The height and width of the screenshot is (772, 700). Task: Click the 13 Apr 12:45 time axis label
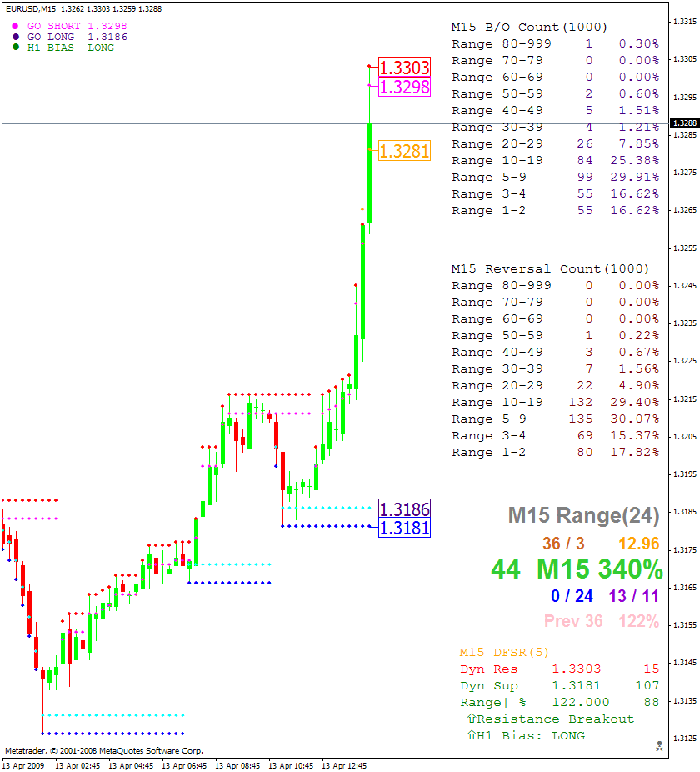point(344,765)
